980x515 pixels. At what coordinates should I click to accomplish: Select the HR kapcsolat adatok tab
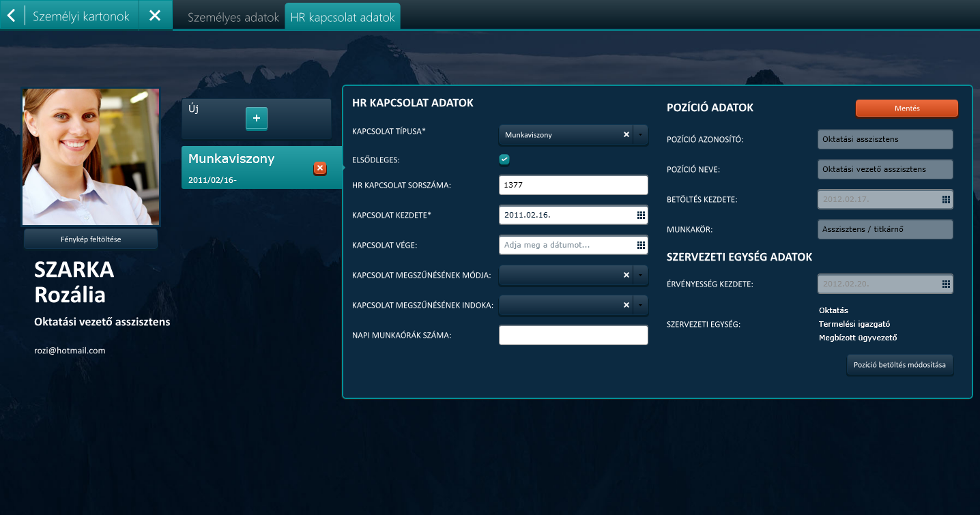click(x=343, y=18)
